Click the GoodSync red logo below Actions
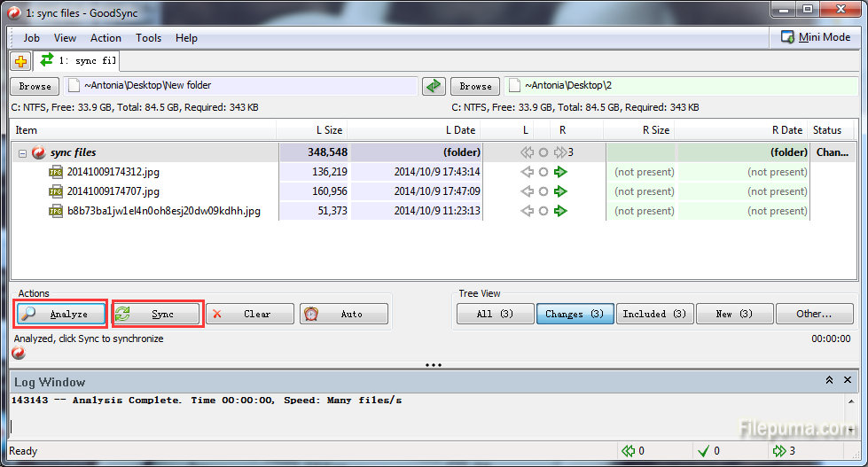868x467 pixels. [19, 354]
